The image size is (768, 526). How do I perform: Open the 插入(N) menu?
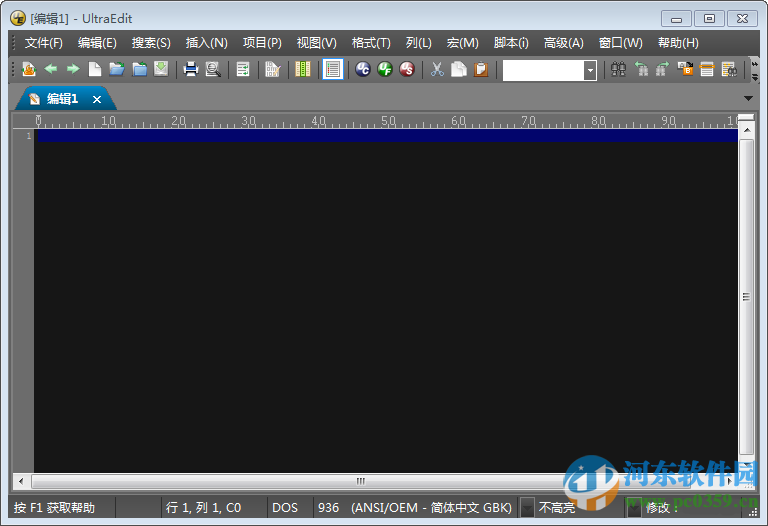(x=206, y=43)
